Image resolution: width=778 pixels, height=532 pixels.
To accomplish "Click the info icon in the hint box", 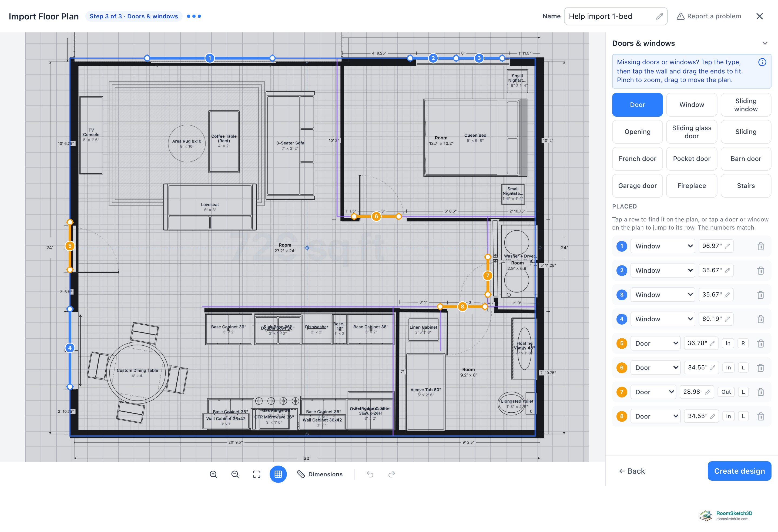I will click(x=762, y=62).
